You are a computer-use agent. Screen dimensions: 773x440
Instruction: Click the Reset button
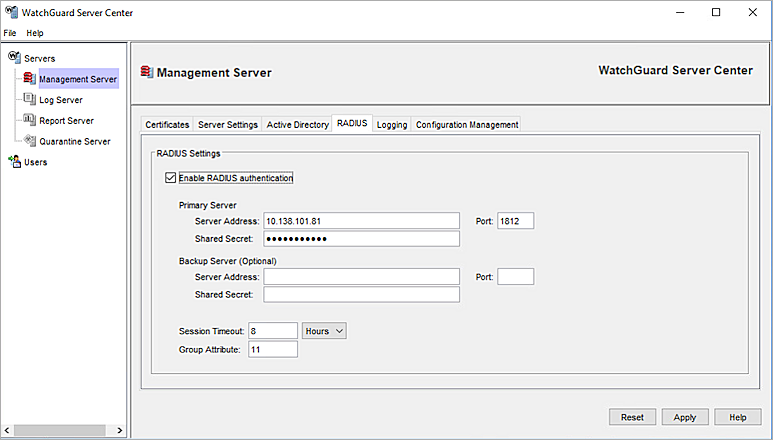point(632,417)
